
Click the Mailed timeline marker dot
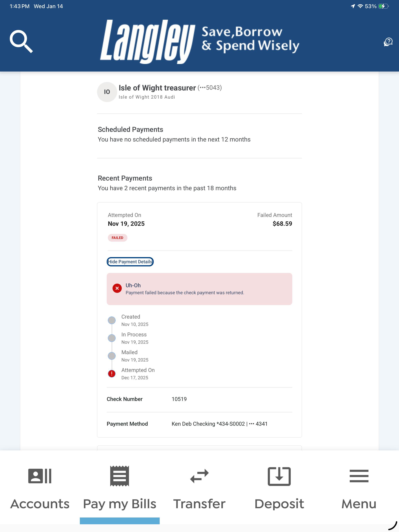112,356
